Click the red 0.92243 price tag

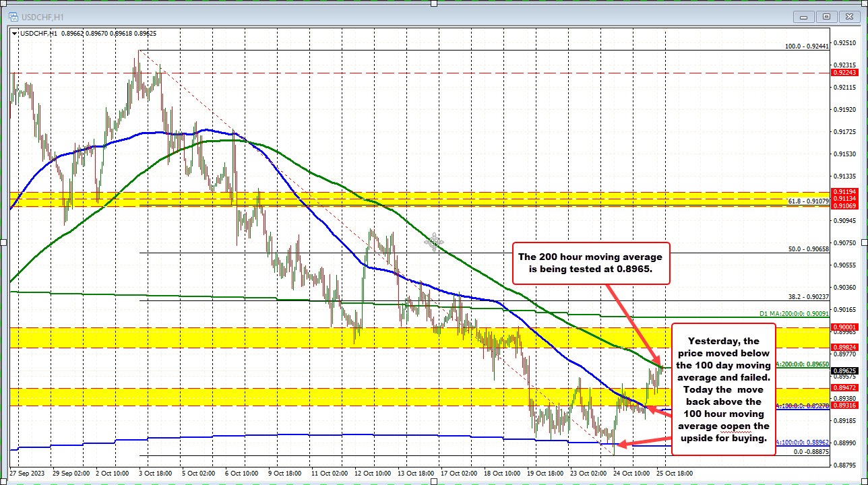(x=843, y=71)
